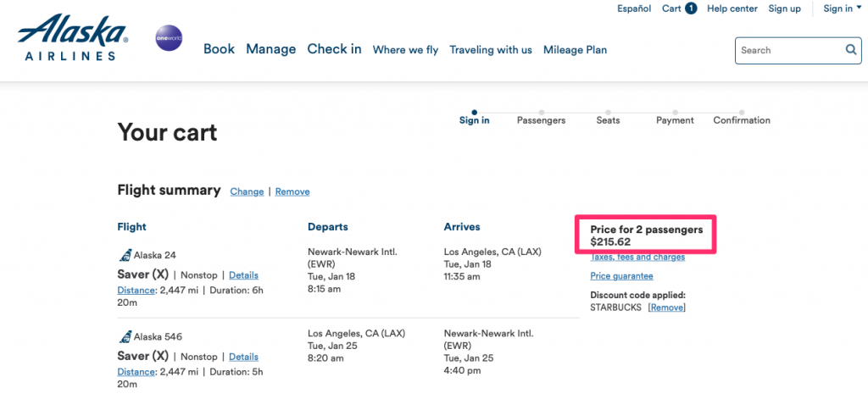Click the Alaska 24 flight tail icon
868x399 pixels.
coord(125,255)
